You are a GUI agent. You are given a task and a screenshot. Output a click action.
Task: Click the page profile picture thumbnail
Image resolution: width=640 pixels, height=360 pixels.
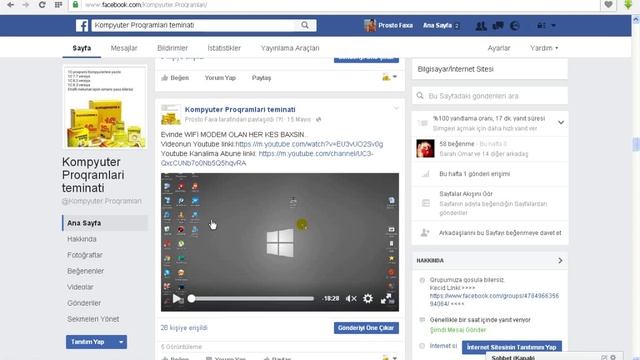(x=105, y=107)
